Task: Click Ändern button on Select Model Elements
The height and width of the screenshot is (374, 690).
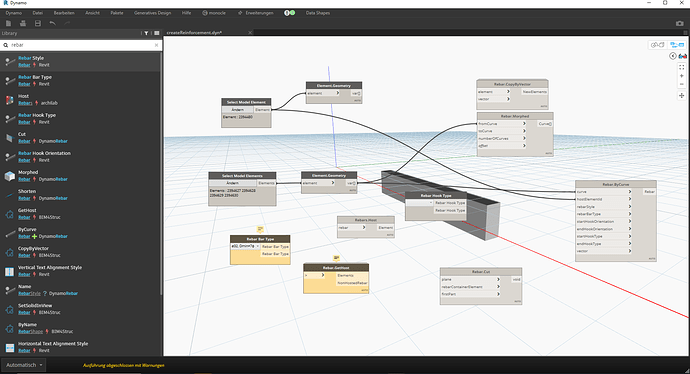Action: [232, 183]
